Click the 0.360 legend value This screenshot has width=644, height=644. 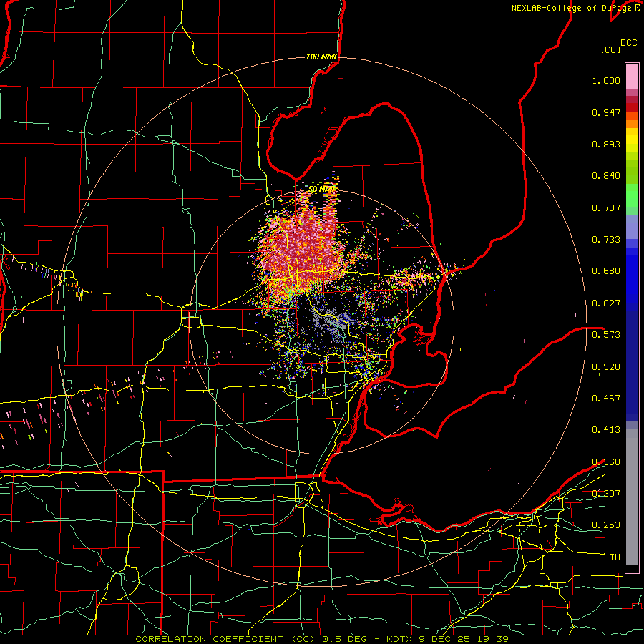(x=606, y=462)
